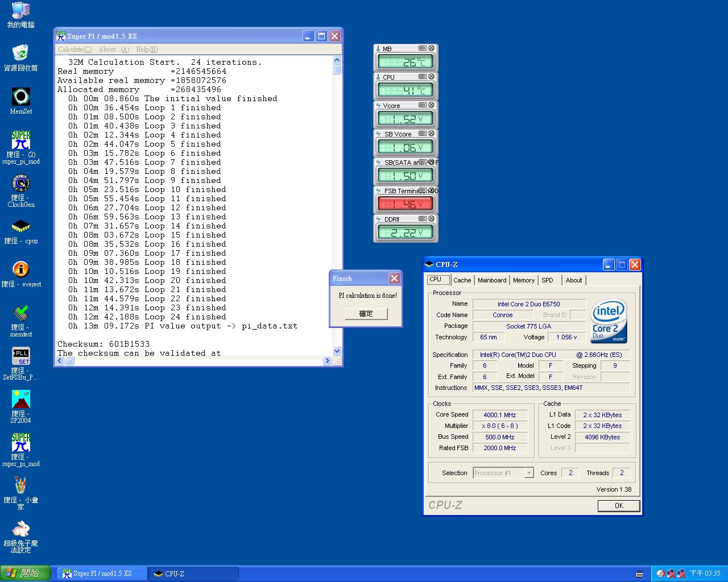The image size is (728, 582).
Task: Switch to the Memory tab in CPU-Z
Action: click(x=524, y=280)
